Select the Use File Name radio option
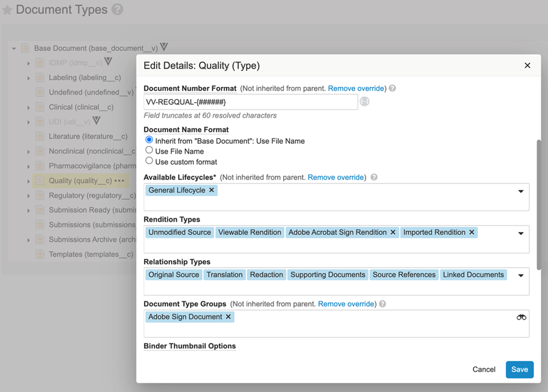The image size is (548, 392). click(149, 151)
